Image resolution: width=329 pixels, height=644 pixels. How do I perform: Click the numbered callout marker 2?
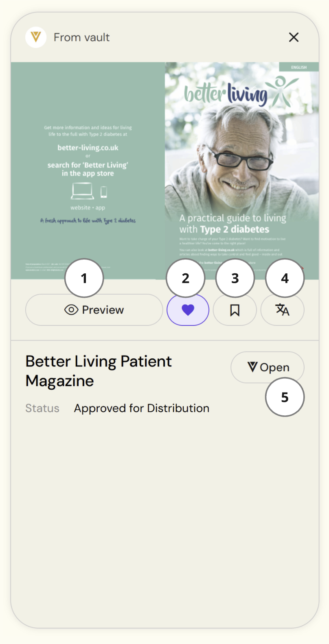pyautogui.click(x=186, y=278)
